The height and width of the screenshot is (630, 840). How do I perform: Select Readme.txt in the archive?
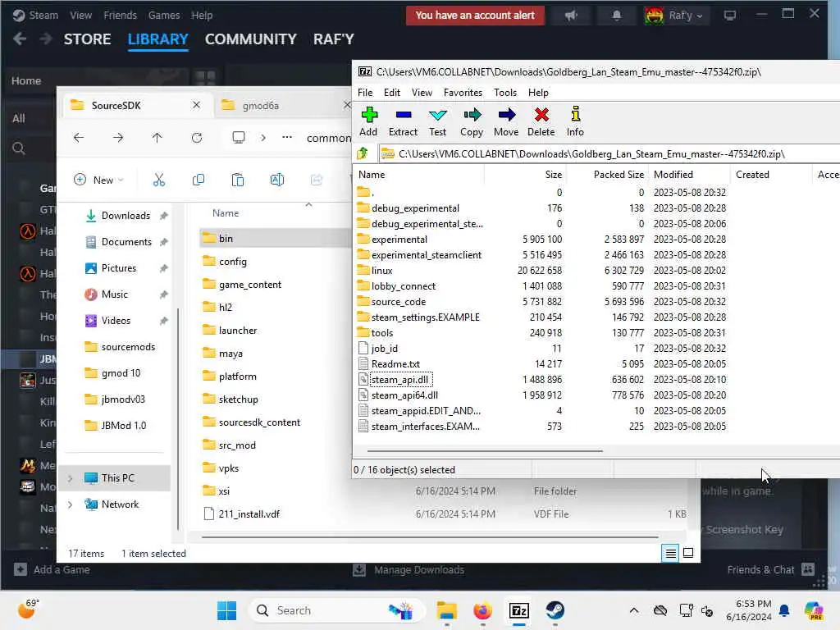click(395, 364)
